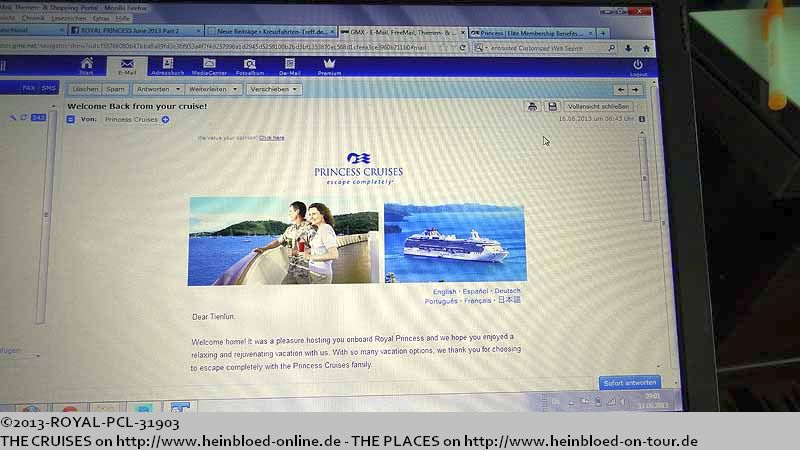This screenshot has width=800, height=450.
Task: Open the Chronik menu
Action: click(x=33, y=18)
